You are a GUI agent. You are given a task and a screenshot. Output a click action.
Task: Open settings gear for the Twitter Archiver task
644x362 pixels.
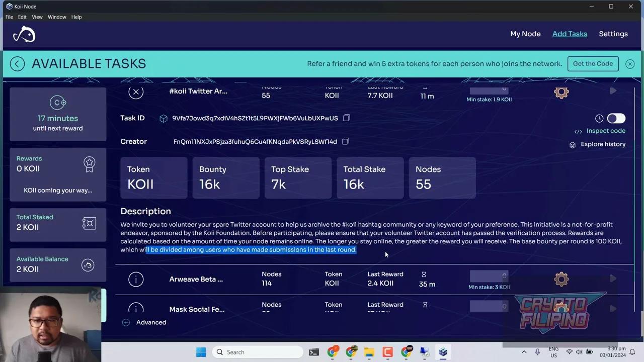pos(561,92)
